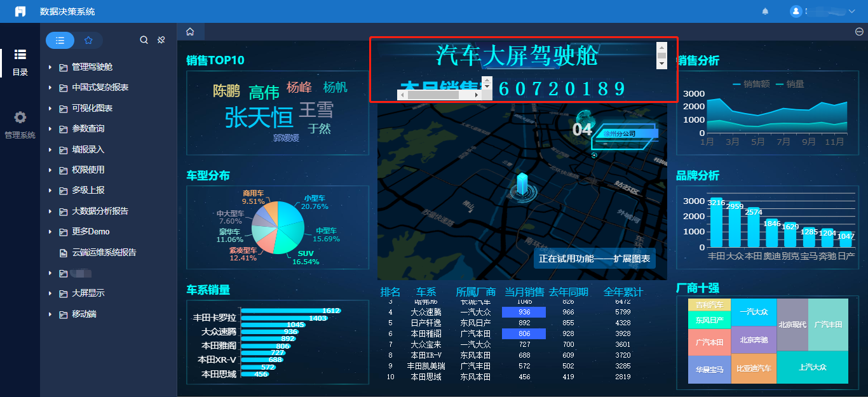Click the sidebar collapse handle dots
The height and width of the screenshot is (397, 868).
[180, 210]
